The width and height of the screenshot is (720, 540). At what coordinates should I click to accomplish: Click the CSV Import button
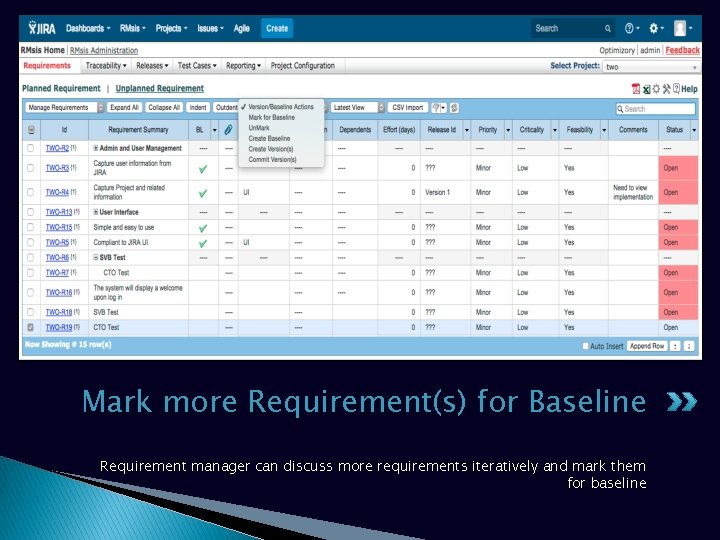408,107
